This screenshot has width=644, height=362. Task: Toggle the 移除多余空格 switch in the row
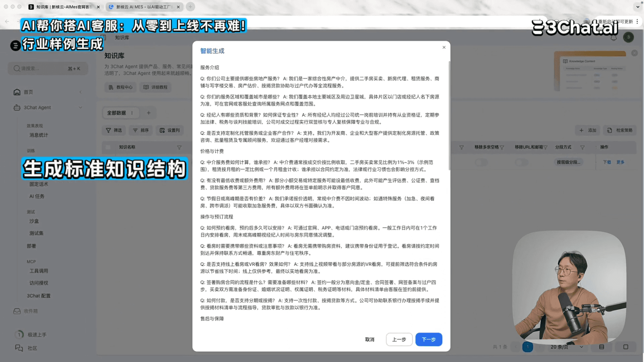click(481, 162)
